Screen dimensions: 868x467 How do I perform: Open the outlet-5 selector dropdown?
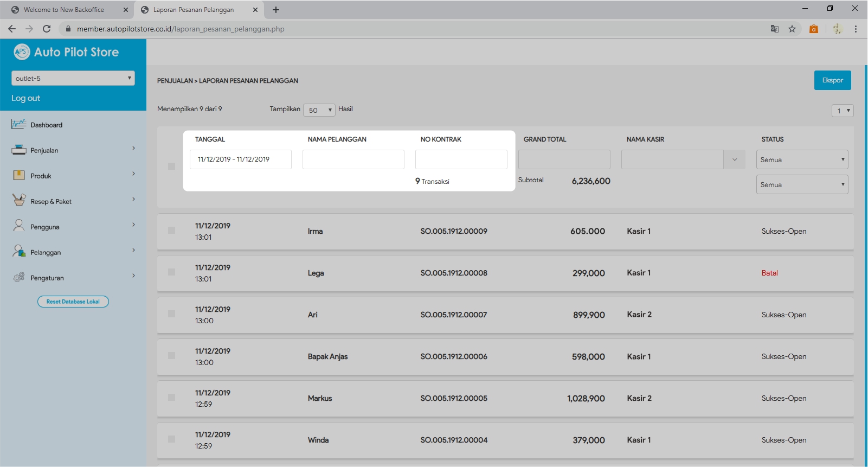(73, 78)
